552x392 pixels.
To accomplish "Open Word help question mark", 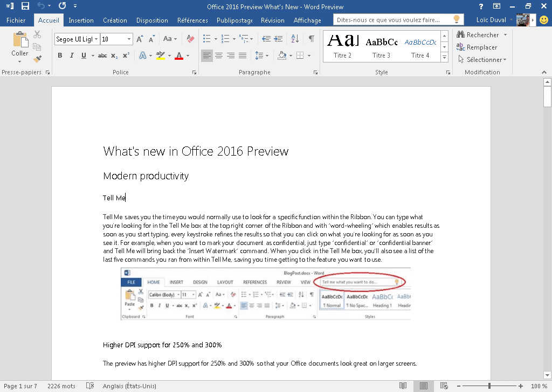I will (x=481, y=6).
